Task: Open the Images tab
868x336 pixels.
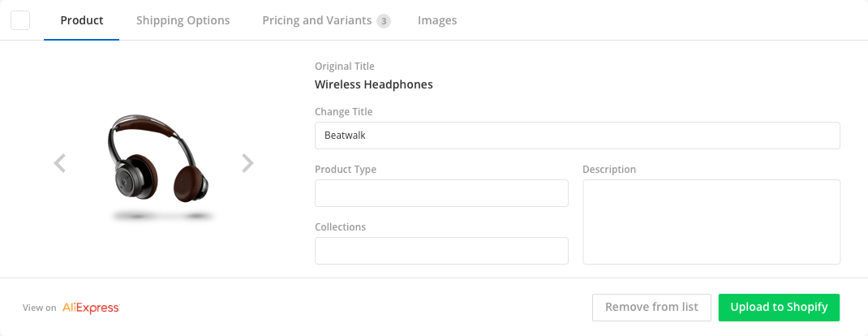Action: [437, 20]
